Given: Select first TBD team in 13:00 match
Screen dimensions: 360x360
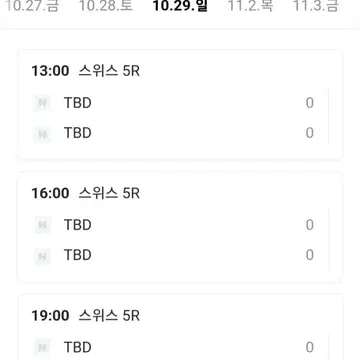Looking at the screenshot, I should click(x=78, y=103).
